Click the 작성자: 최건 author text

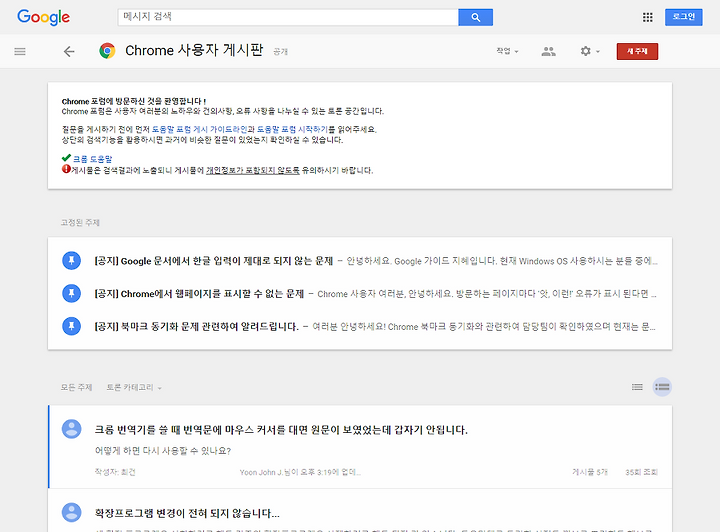[x=115, y=472]
